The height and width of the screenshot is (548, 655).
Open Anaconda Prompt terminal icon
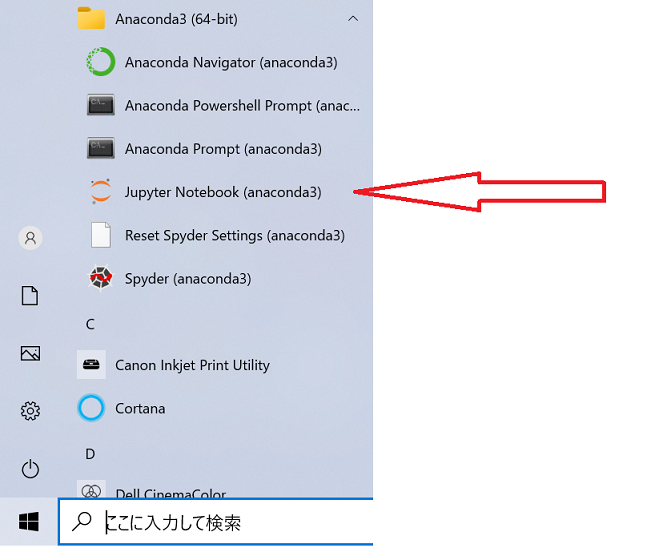point(101,148)
